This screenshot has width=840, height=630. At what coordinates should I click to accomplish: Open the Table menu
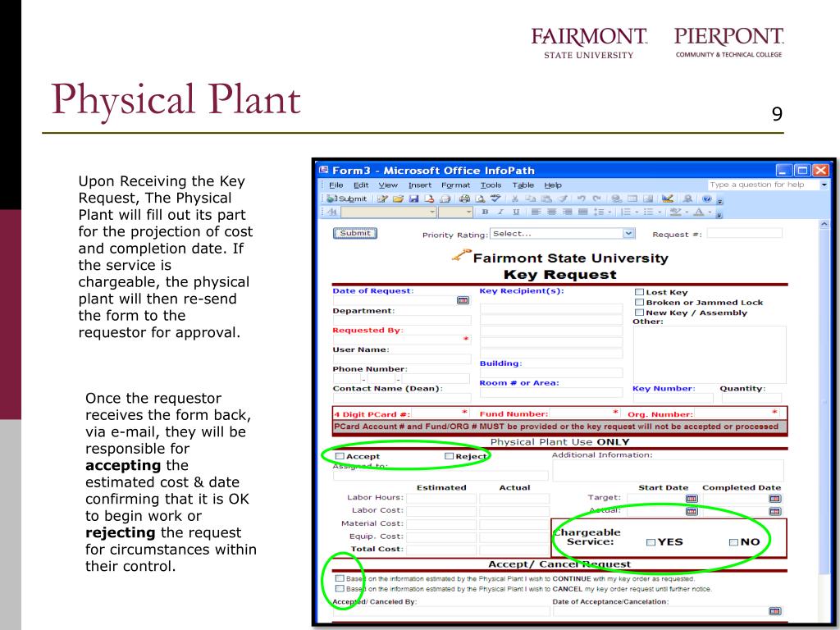coord(523,185)
